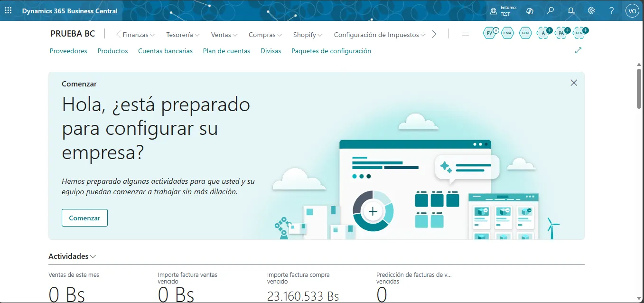This screenshot has height=303, width=644.
Task: Expand page view with the diagonal arrows icon
Action: (578, 50)
